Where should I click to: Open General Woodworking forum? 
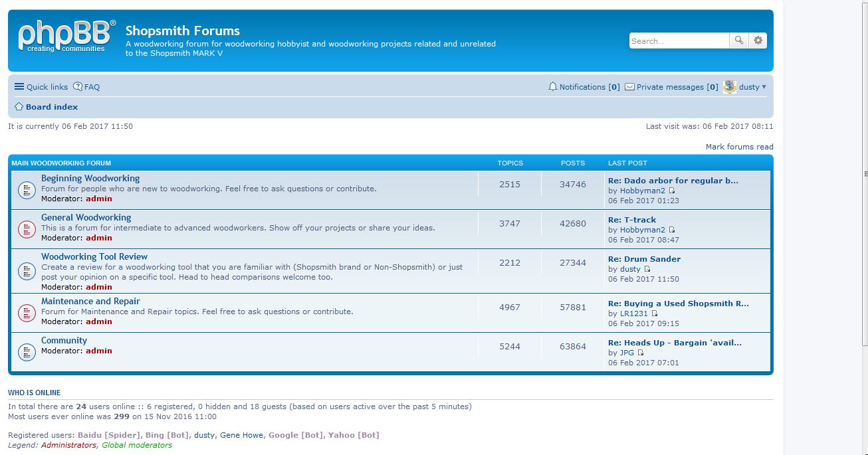coord(86,217)
